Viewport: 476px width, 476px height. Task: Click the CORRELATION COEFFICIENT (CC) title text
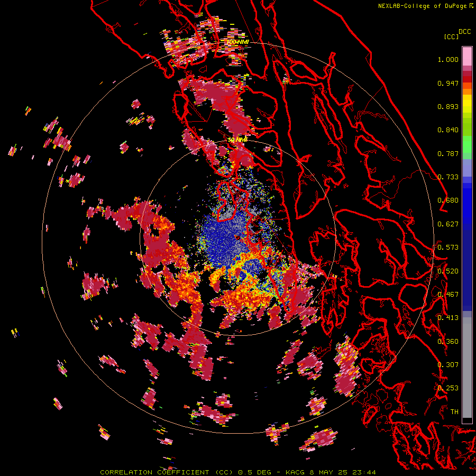[167, 472]
